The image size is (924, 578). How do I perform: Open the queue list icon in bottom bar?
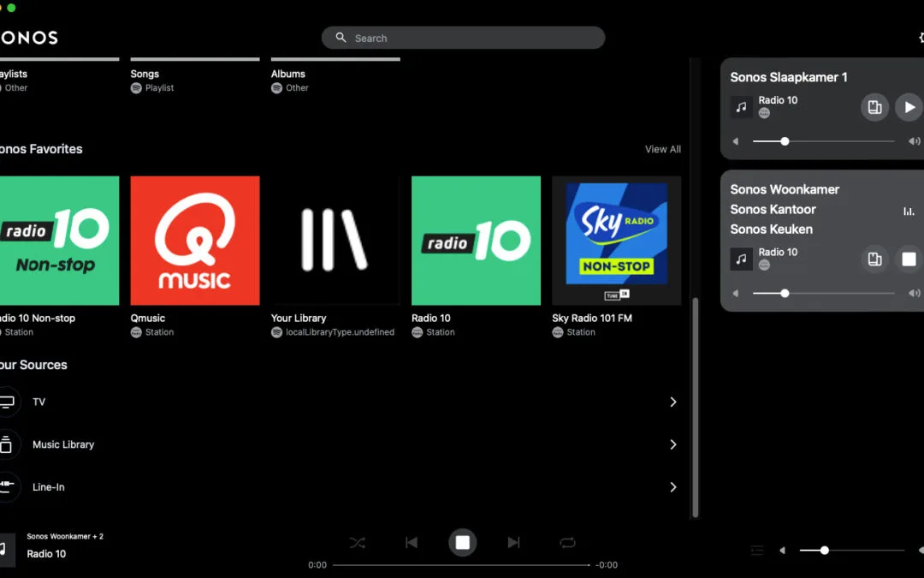[757, 551]
